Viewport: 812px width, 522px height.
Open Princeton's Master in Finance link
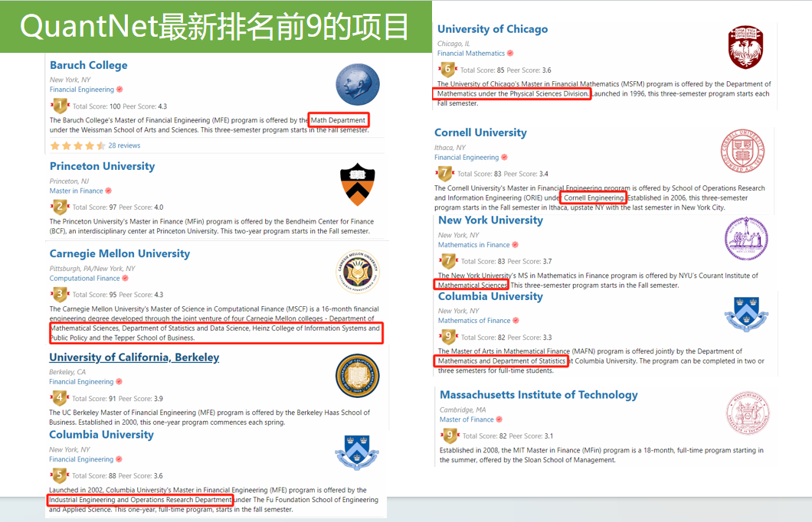pyautogui.click(x=76, y=191)
